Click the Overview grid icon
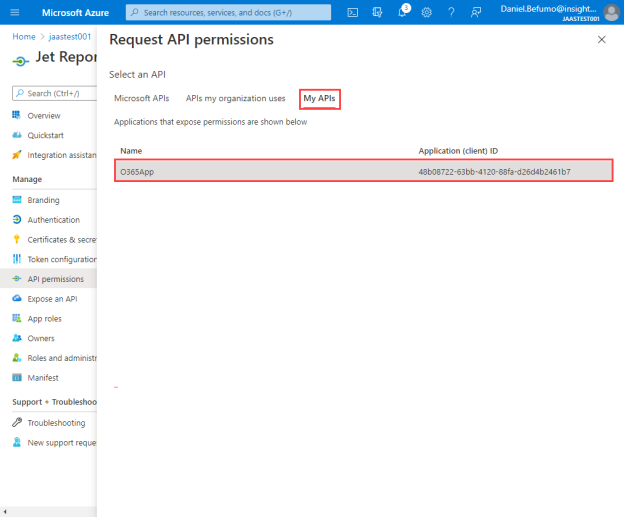This screenshot has height=517, width=624. pyautogui.click(x=16, y=115)
